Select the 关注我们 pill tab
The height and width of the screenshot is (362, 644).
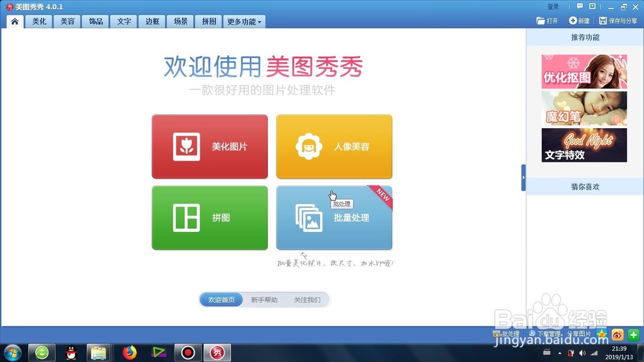tap(307, 300)
